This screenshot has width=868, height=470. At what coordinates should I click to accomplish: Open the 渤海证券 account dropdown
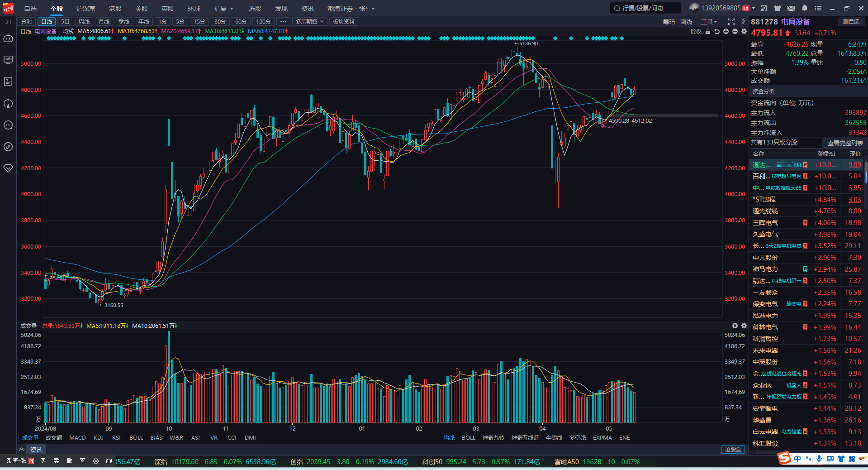(x=351, y=9)
